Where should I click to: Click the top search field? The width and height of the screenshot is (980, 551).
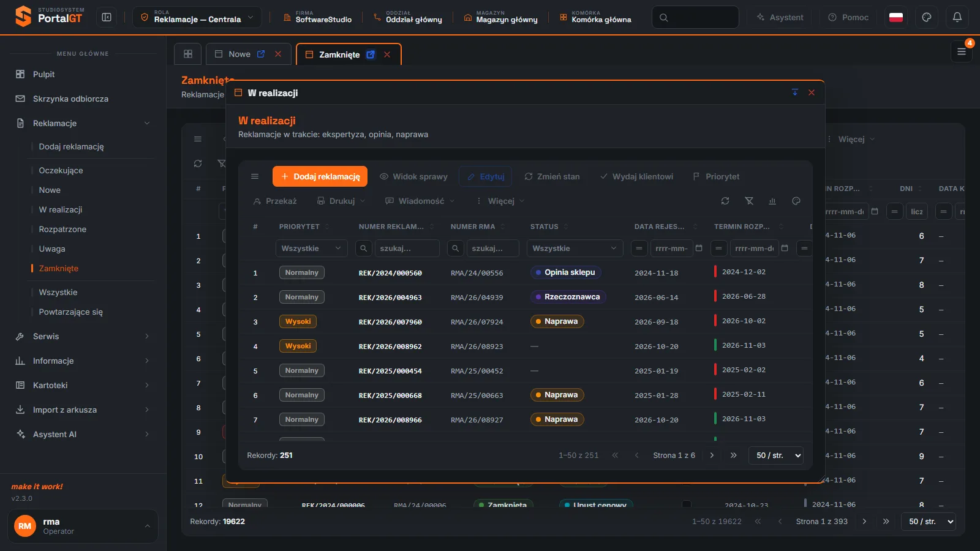(x=695, y=17)
